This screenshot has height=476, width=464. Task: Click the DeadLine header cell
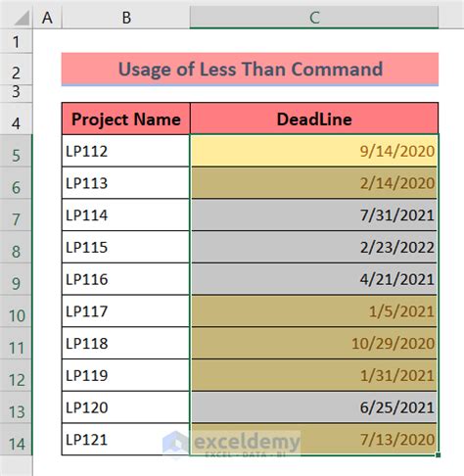point(314,119)
